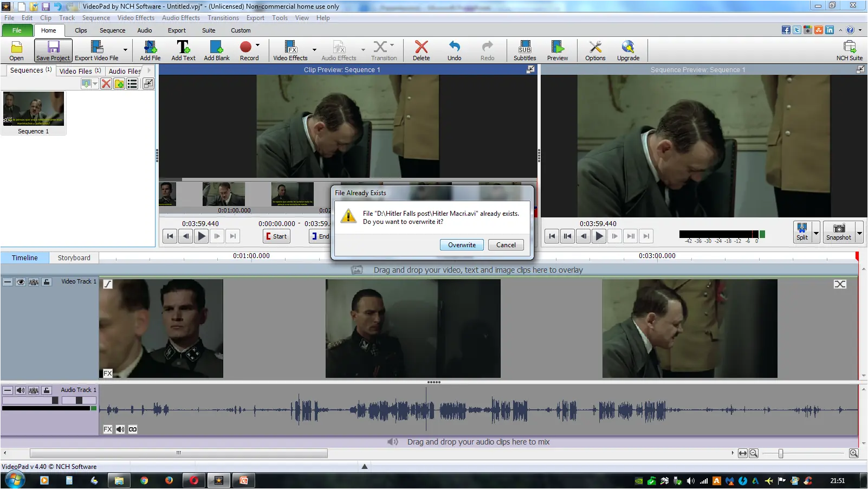This screenshot has height=489, width=868.
Task: Click Overwrite in File Already Exists dialog
Action: tap(462, 245)
